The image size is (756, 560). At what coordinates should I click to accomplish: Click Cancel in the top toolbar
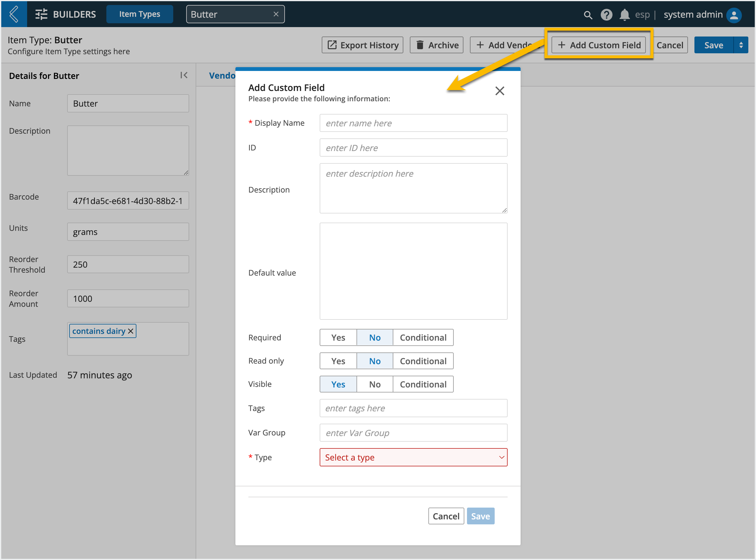point(670,45)
